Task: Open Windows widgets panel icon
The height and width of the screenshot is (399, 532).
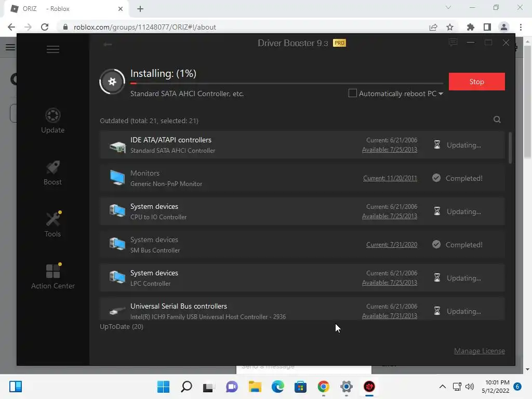Action: [16, 387]
